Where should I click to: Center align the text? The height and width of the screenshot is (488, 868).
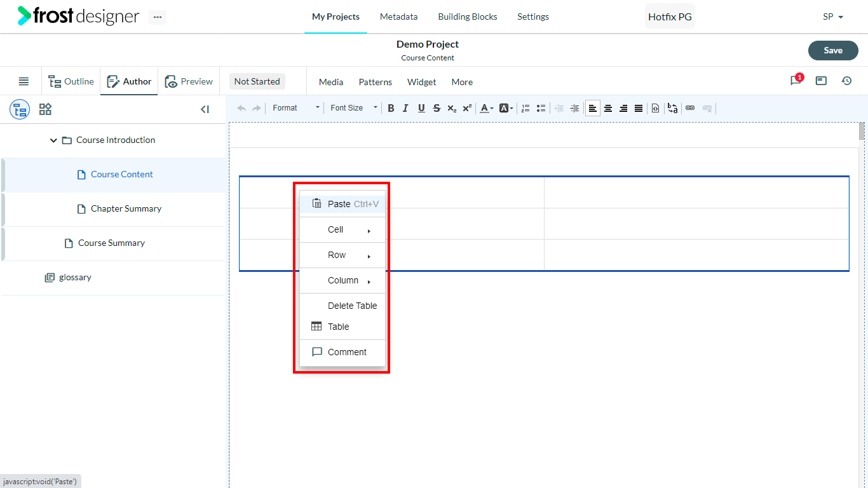point(608,108)
